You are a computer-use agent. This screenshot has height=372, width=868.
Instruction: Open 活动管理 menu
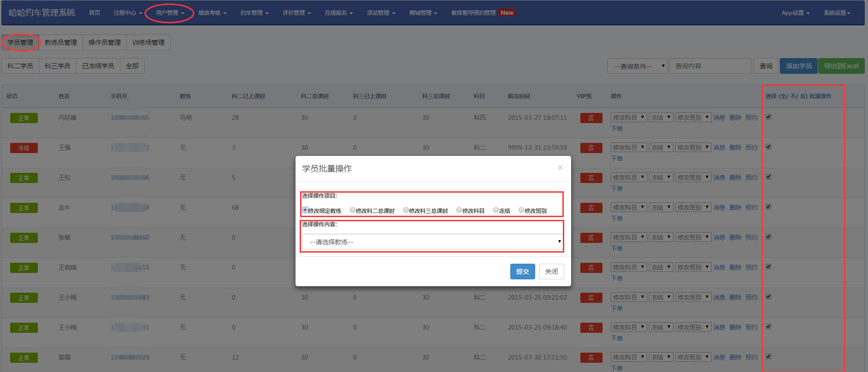[x=381, y=13]
